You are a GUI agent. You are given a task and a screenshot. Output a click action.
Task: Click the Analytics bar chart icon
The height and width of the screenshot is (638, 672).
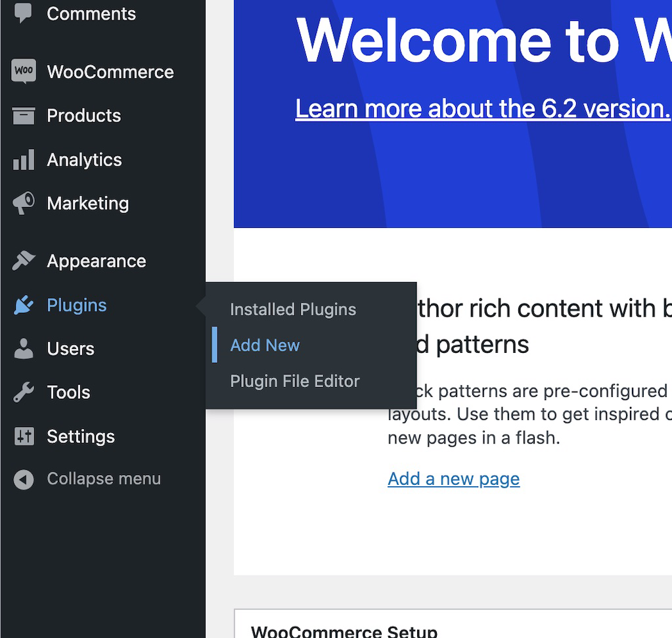click(x=24, y=160)
